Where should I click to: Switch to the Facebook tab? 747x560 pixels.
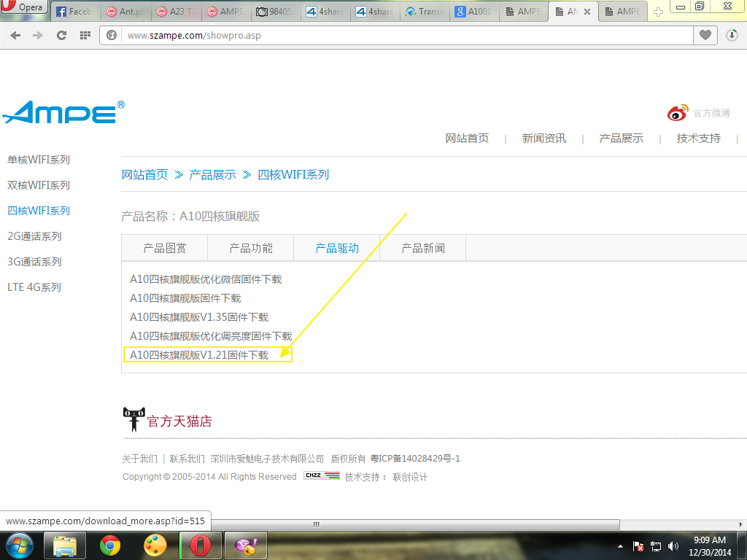point(77,12)
